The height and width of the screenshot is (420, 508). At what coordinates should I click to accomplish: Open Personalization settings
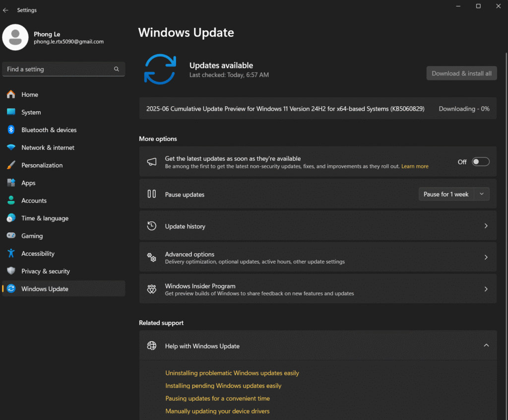point(63,165)
